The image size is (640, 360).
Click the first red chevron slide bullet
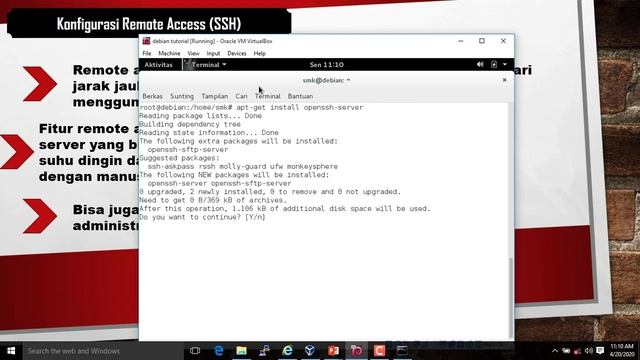pyautogui.click(x=40, y=84)
